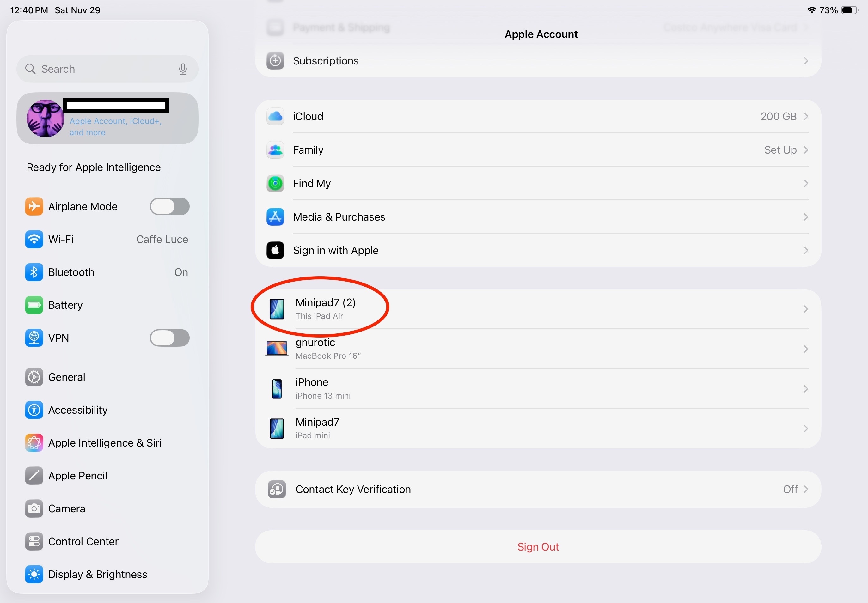
Task: Tap the iCloud cloud icon
Action: [x=275, y=116]
